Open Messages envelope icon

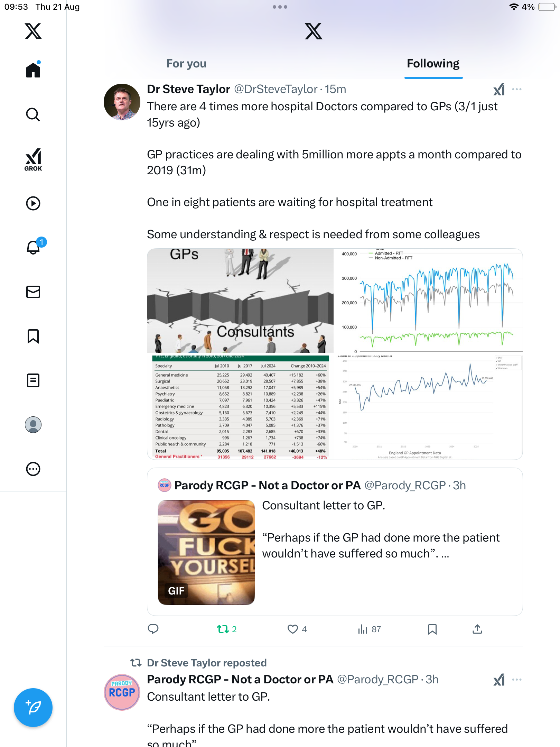pyautogui.click(x=33, y=292)
